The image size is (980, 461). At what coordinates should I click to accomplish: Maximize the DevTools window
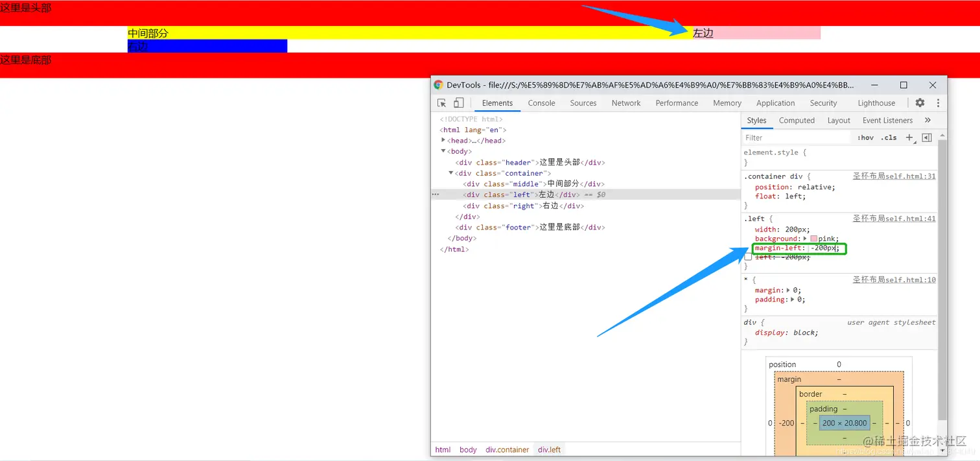pyautogui.click(x=904, y=85)
